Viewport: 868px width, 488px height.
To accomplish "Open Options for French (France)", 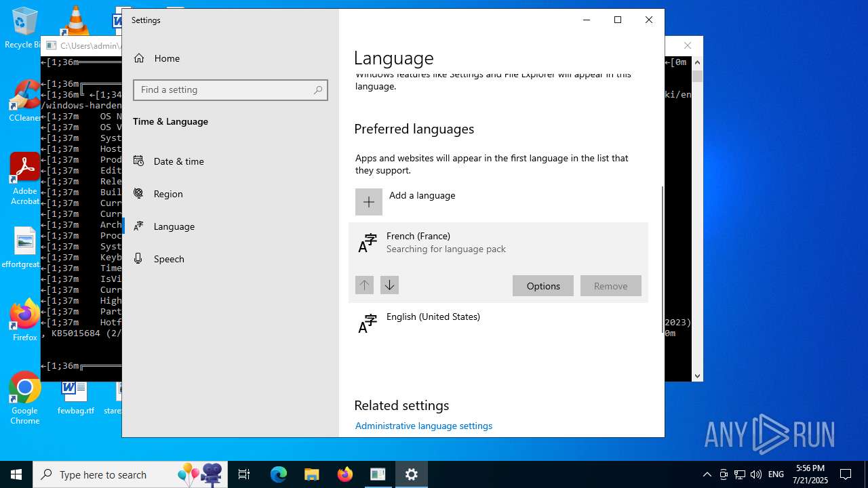I will point(543,286).
